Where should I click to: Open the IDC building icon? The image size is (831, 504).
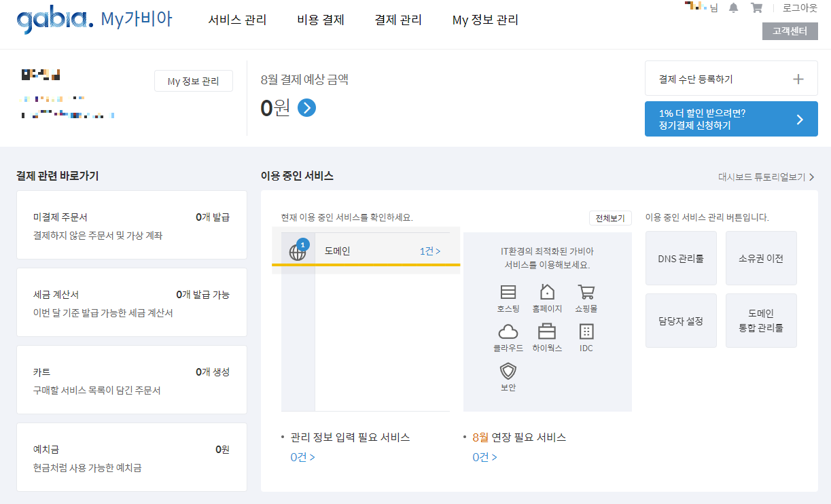586,331
